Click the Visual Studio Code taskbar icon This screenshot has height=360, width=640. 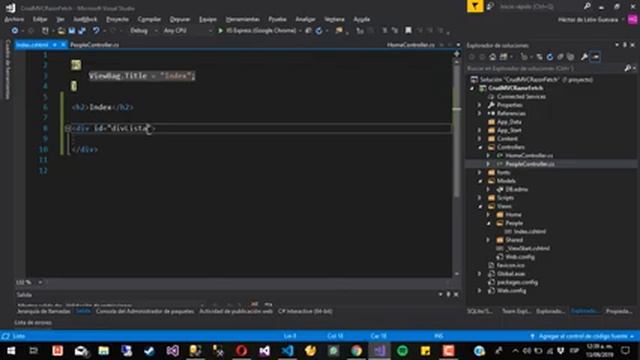287,351
